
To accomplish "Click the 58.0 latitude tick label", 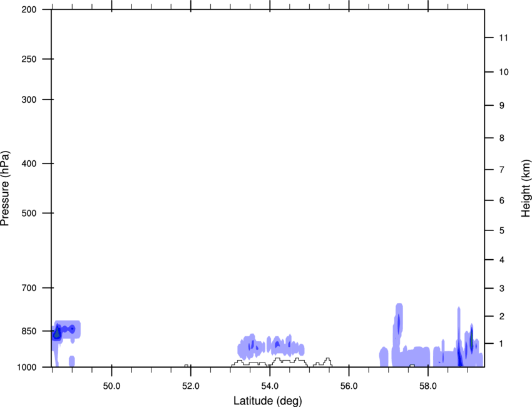I will [x=428, y=386].
